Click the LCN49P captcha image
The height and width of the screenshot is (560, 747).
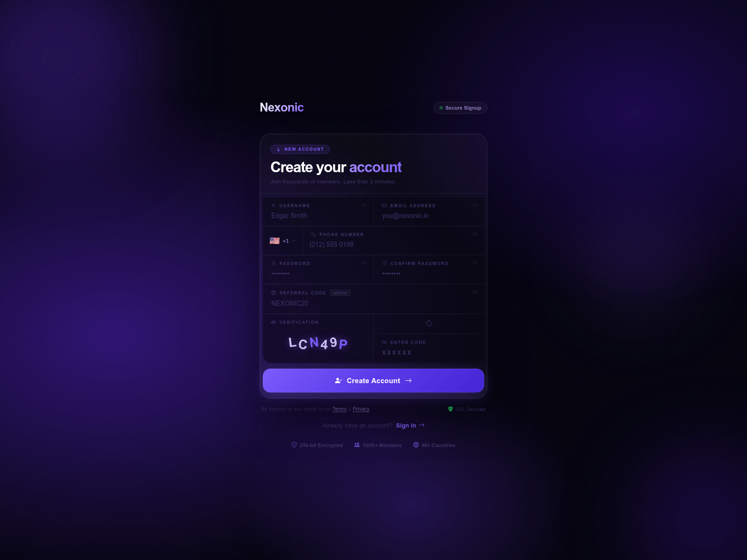click(x=318, y=343)
